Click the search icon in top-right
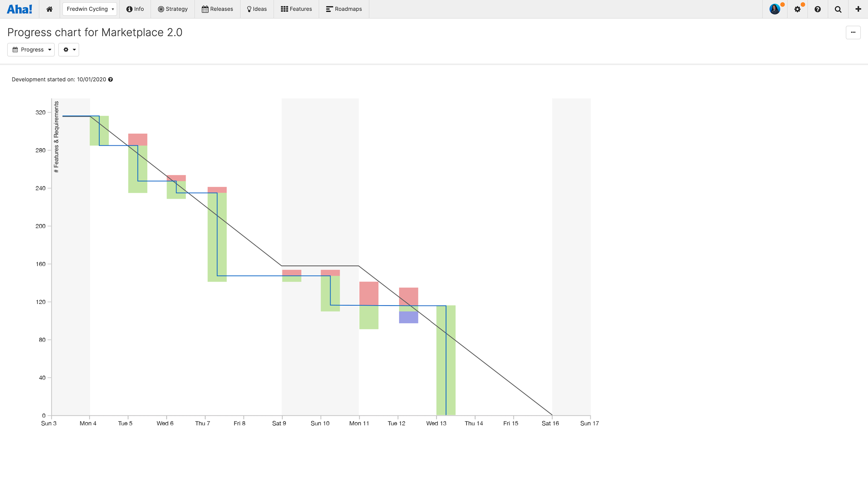The height and width of the screenshot is (488, 868). pos(838,9)
